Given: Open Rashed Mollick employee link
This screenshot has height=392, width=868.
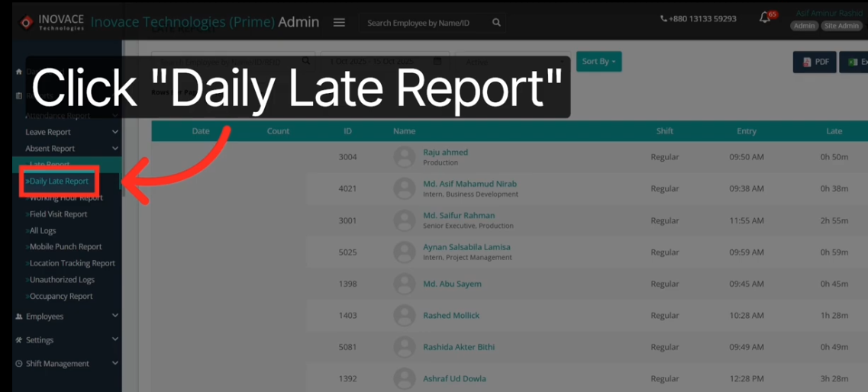Looking at the screenshot, I should pyautogui.click(x=451, y=315).
